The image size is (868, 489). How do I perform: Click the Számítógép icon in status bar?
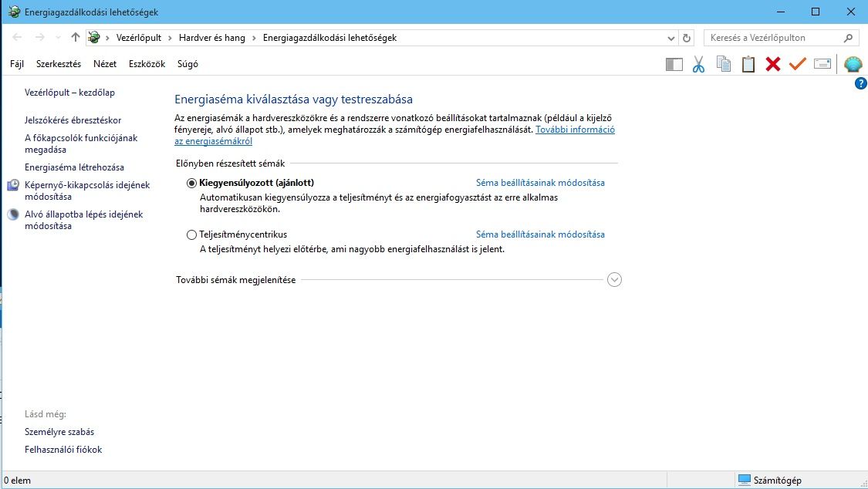(744, 480)
